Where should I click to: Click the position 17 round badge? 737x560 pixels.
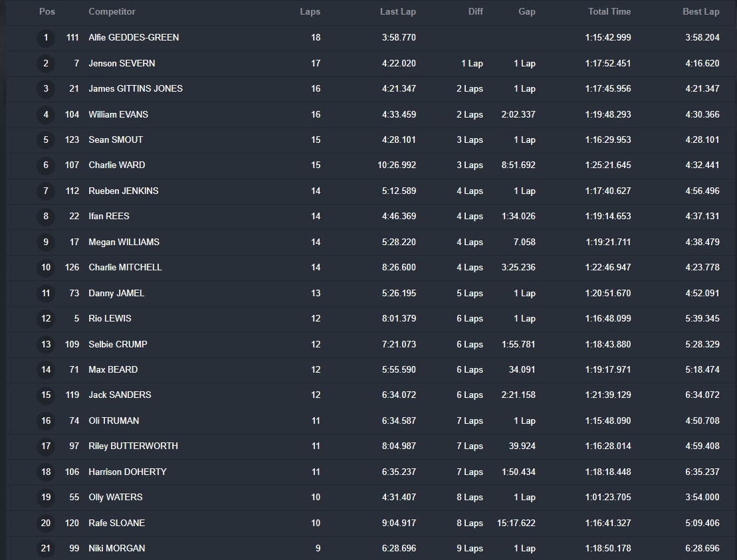tap(46, 446)
